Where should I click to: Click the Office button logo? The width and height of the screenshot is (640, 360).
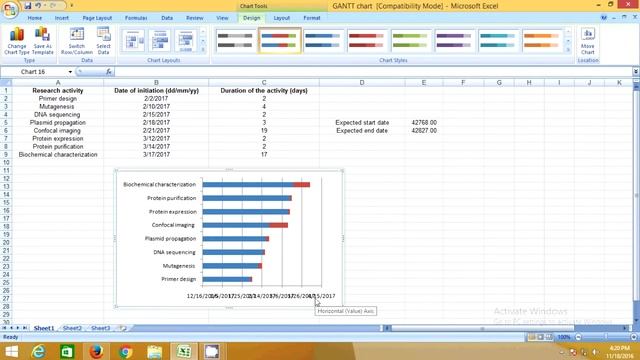pos(10,10)
